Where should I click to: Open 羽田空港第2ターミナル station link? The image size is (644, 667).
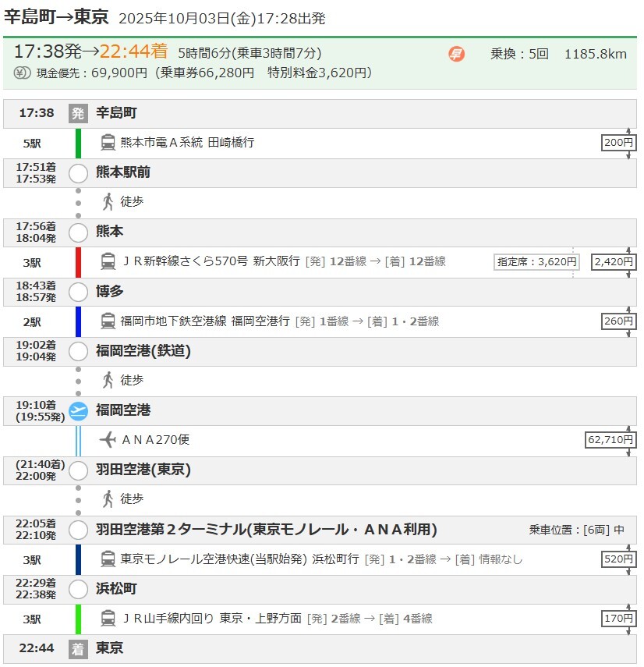coord(267,530)
